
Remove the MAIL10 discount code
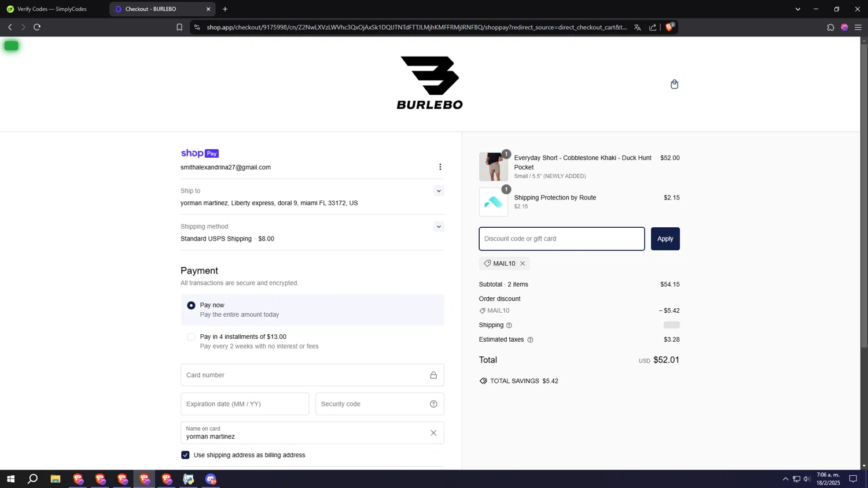pyautogui.click(x=523, y=264)
